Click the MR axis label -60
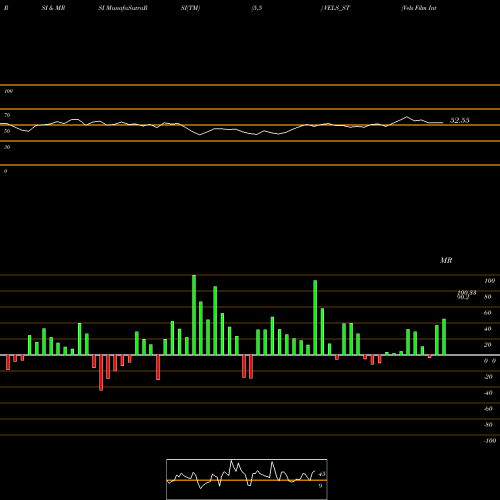This screenshot has width=500, height=500. (x=488, y=409)
